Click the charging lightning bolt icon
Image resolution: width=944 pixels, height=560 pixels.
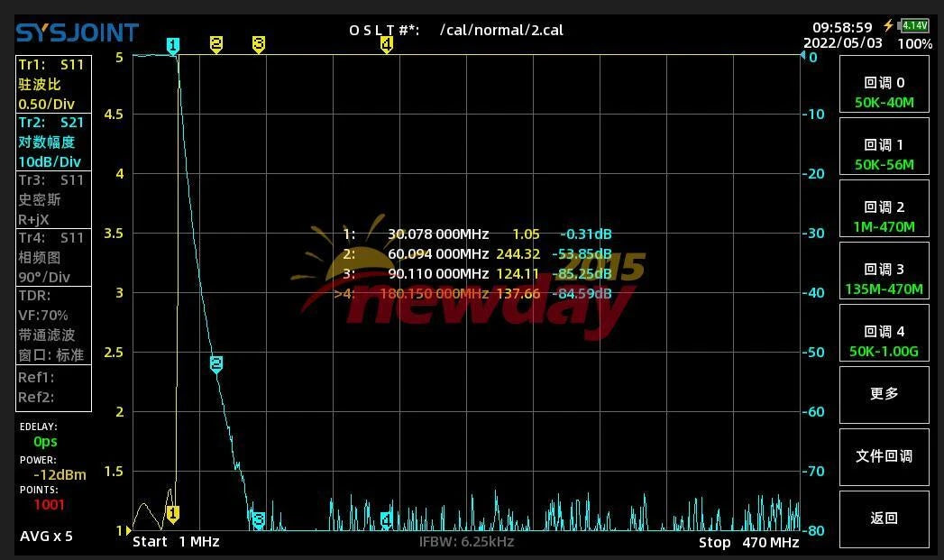(888, 25)
